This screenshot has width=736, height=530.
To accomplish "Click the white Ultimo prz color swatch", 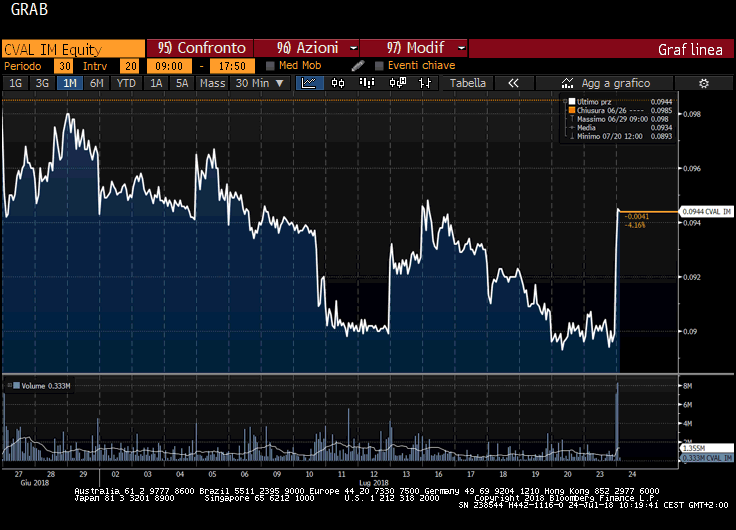I will pyautogui.click(x=572, y=101).
